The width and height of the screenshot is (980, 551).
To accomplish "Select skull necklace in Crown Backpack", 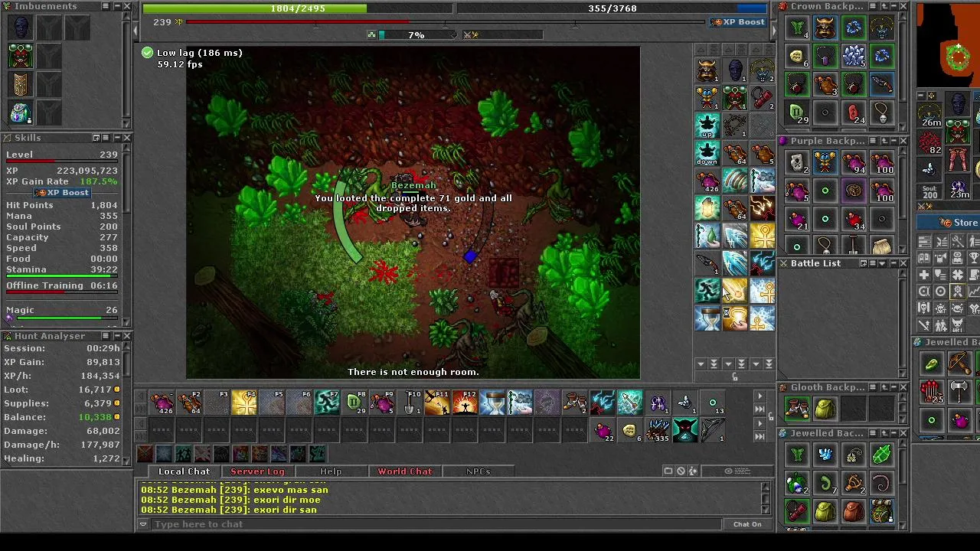I will pyautogui.click(x=882, y=112).
